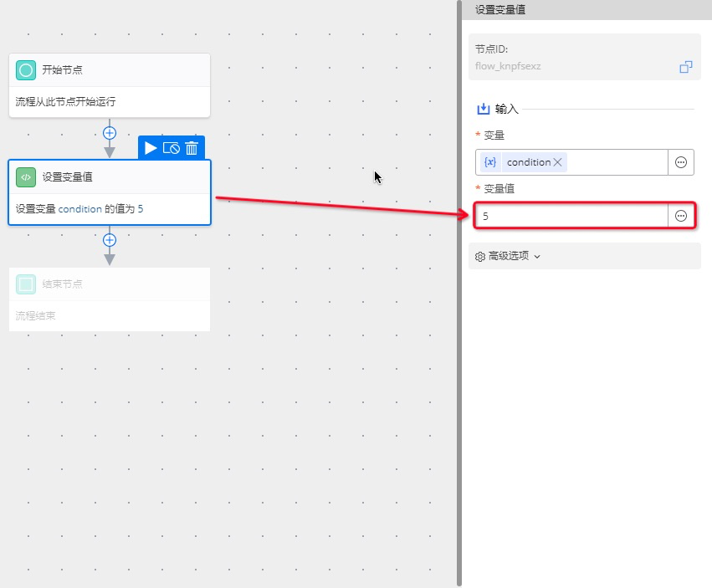Open ellipsis button next to value 5

click(681, 216)
